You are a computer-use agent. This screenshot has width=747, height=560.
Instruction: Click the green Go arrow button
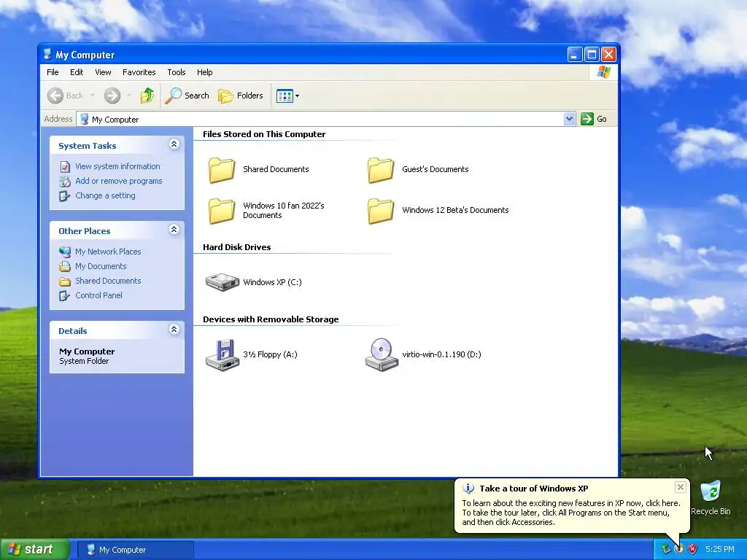pyautogui.click(x=587, y=119)
